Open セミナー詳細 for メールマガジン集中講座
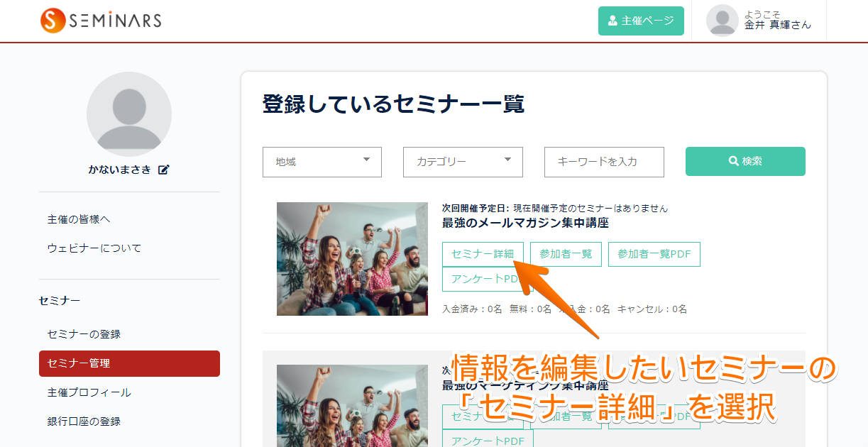 coord(483,254)
